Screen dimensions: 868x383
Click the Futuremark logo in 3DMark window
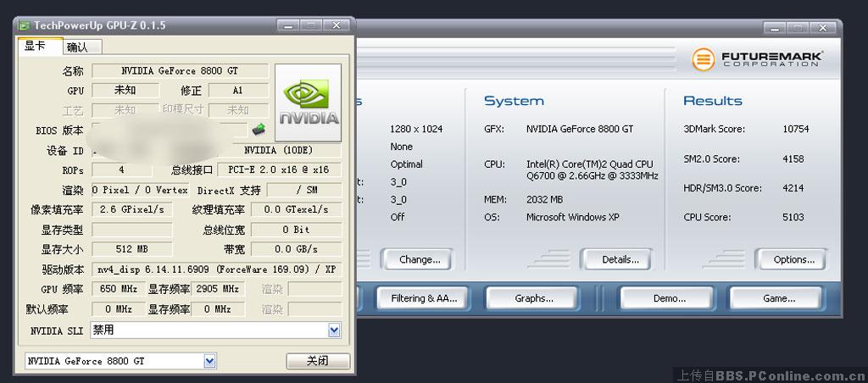point(757,59)
